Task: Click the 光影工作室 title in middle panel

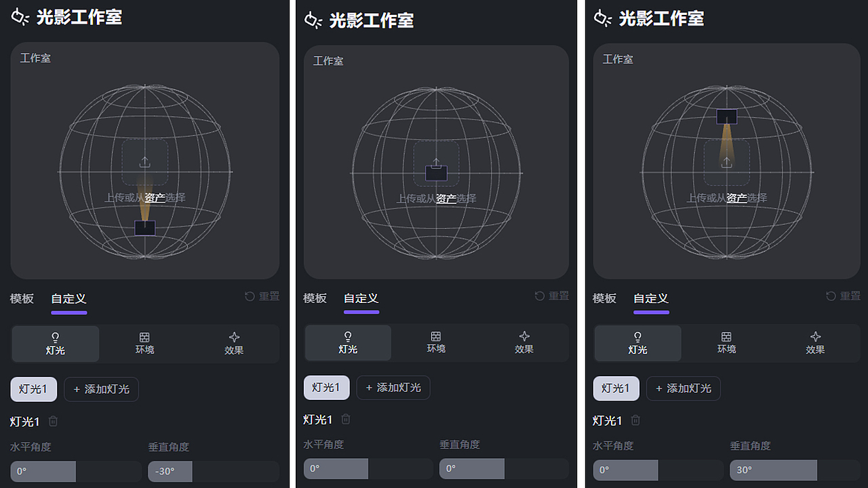Action: [x=372, y=20]
